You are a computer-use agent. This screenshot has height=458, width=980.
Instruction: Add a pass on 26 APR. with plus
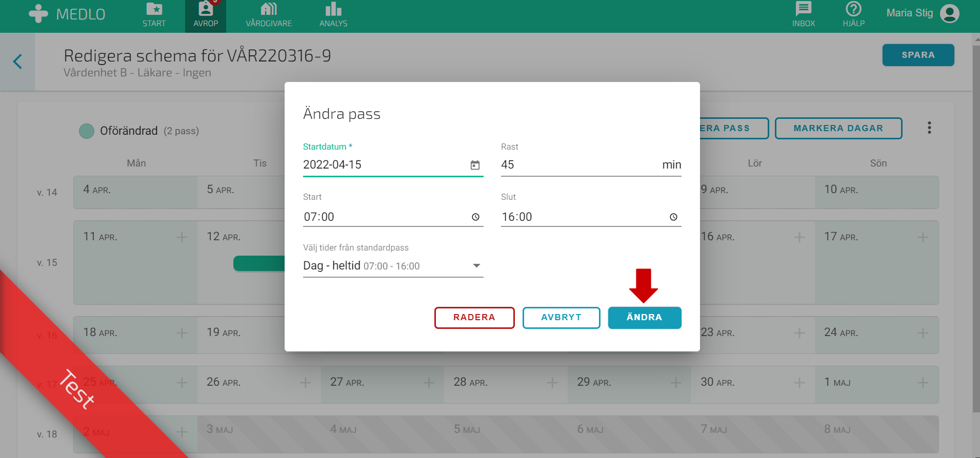coord(306,383)
